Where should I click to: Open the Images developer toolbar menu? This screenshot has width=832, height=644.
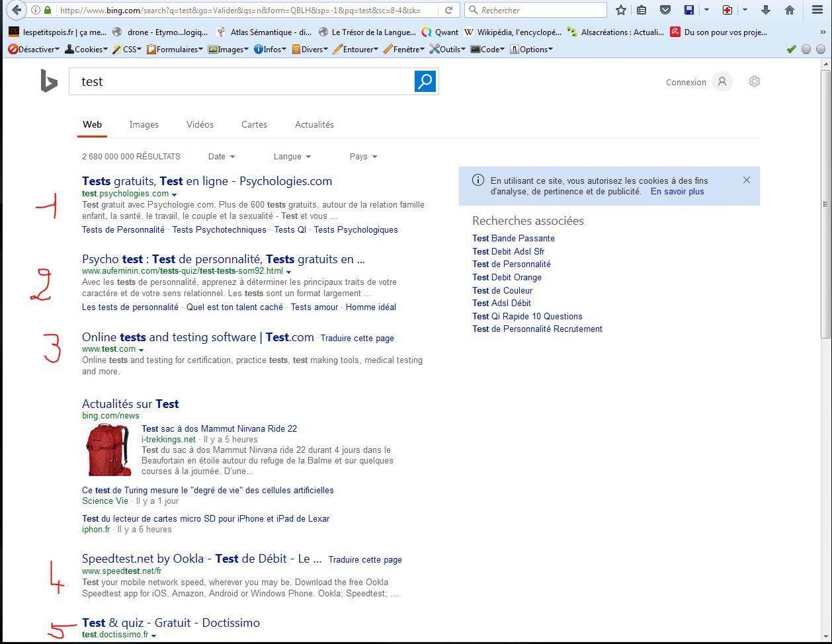[229, 49]
